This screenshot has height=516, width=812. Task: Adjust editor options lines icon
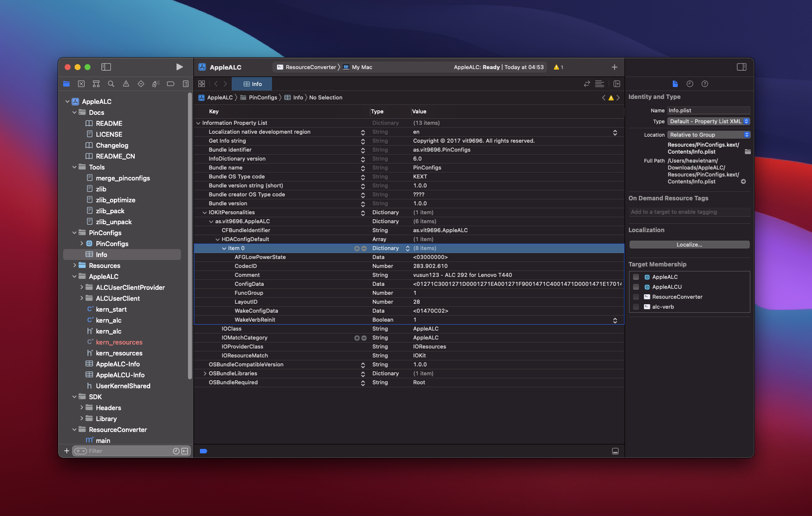click(x=600, y=84)
